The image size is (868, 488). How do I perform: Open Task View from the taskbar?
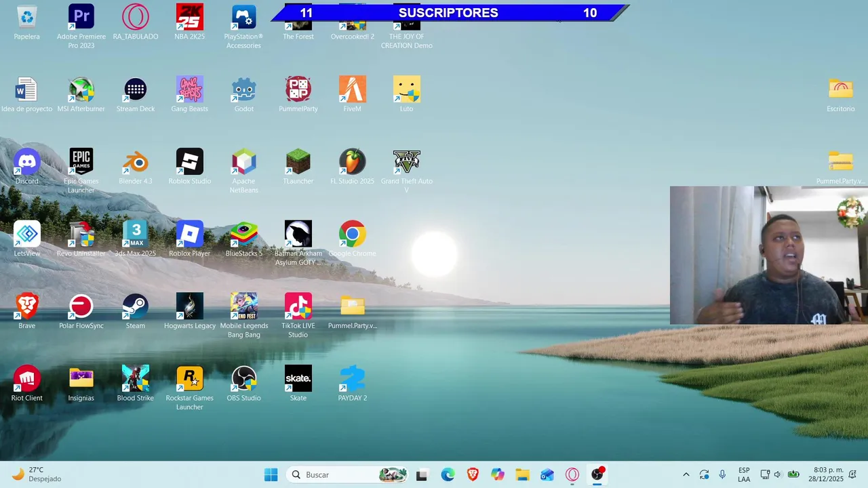tap(422, 474)
